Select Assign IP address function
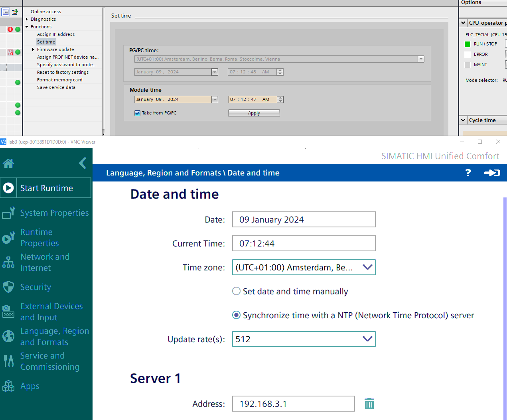The height and width of the screenshot is (420, 507). 56,34
